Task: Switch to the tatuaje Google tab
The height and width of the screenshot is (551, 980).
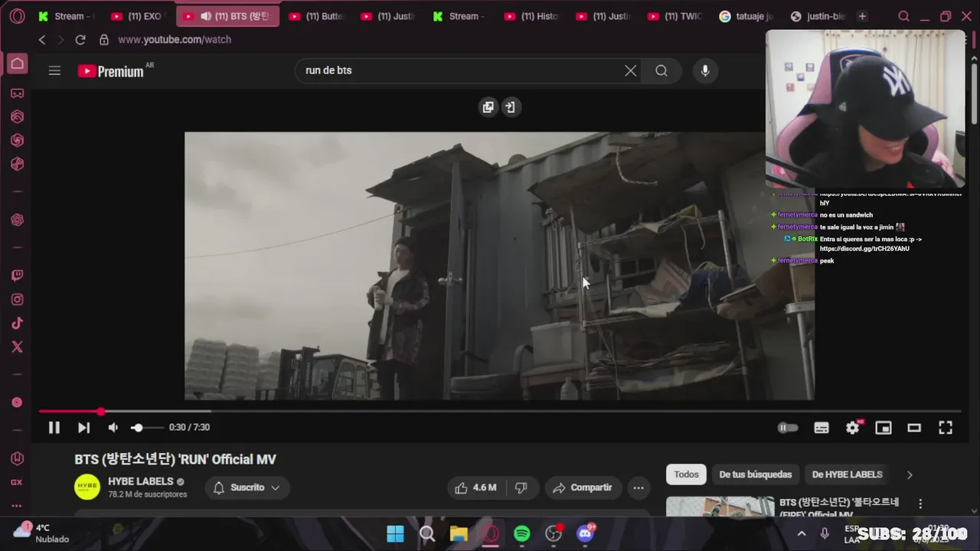Action: pos(746,16)
